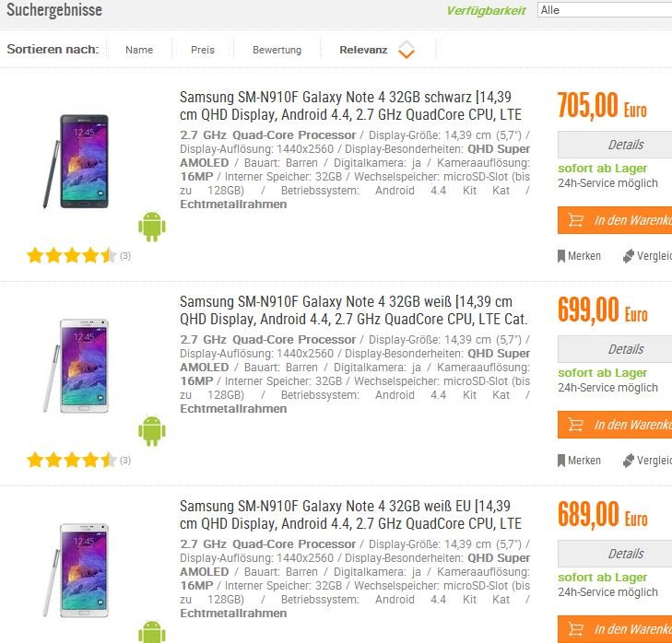672x643 pixels.
Task: Open the Verfügbarkeit dropdown showing Alle
Action: 605,10
